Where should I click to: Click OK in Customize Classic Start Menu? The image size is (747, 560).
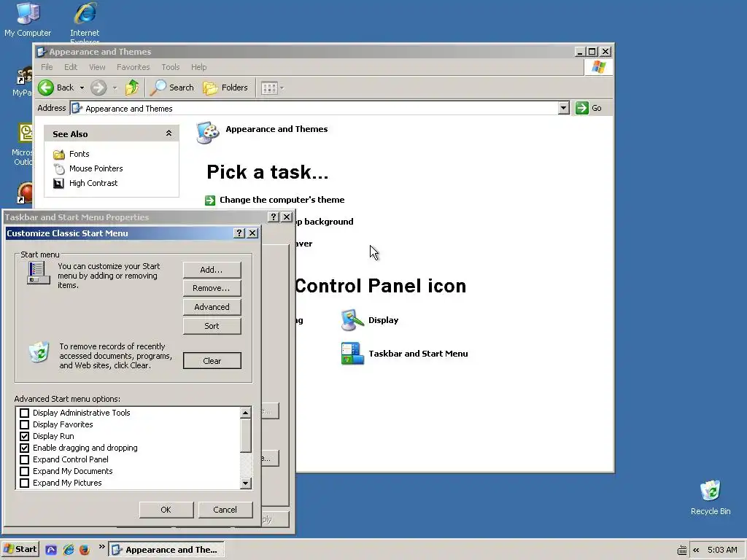pos(166,510)
